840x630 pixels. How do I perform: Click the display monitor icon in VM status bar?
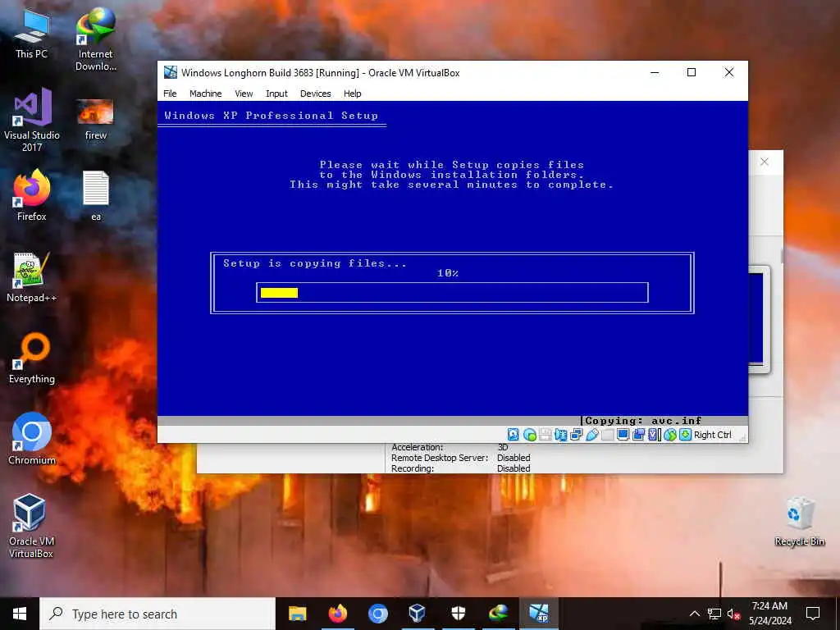pyautogui.click(x=623, y=435)
